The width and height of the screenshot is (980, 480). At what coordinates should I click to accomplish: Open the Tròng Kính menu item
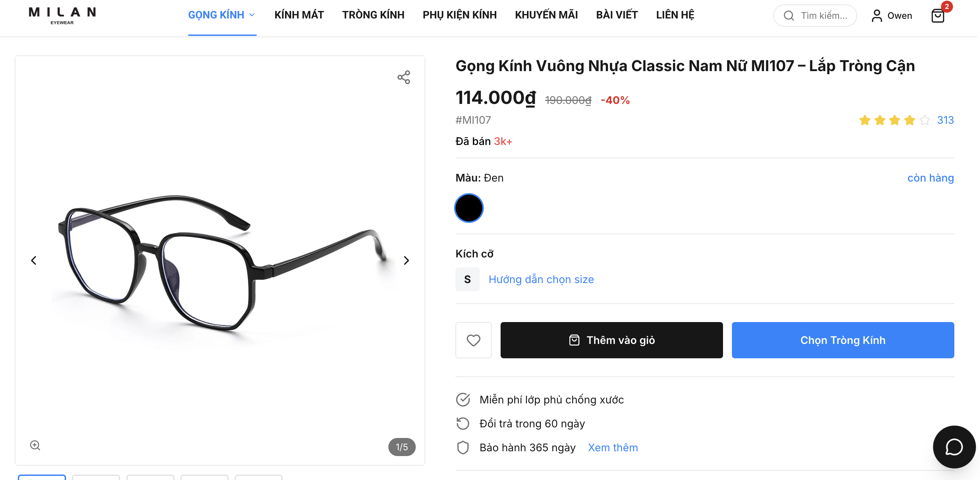[373, 15]
